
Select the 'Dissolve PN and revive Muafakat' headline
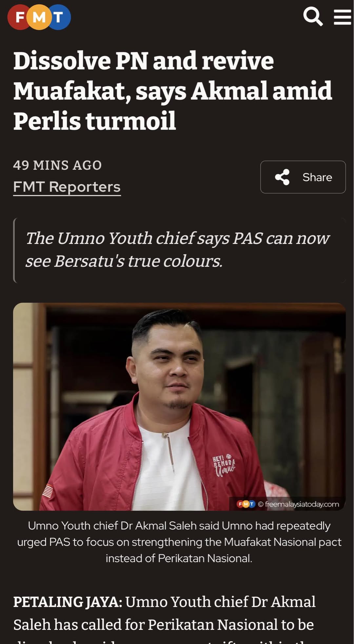click(x=173, y=91)
